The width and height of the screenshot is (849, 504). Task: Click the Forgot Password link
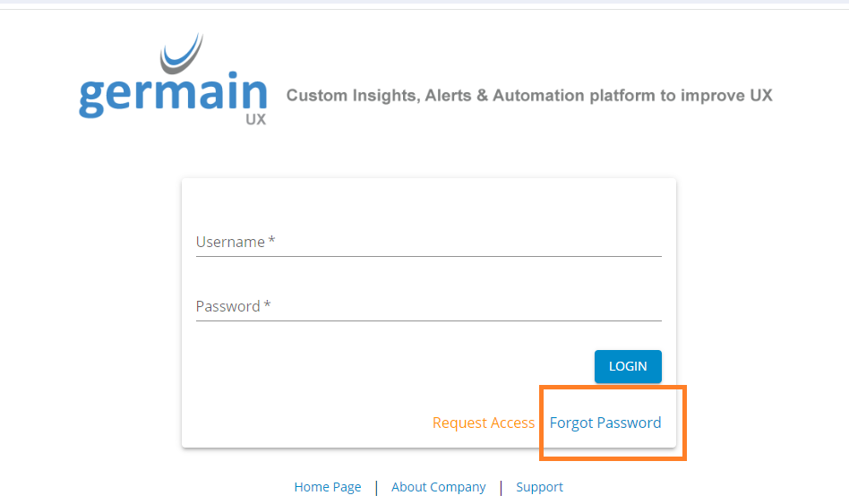click(605, 423)
